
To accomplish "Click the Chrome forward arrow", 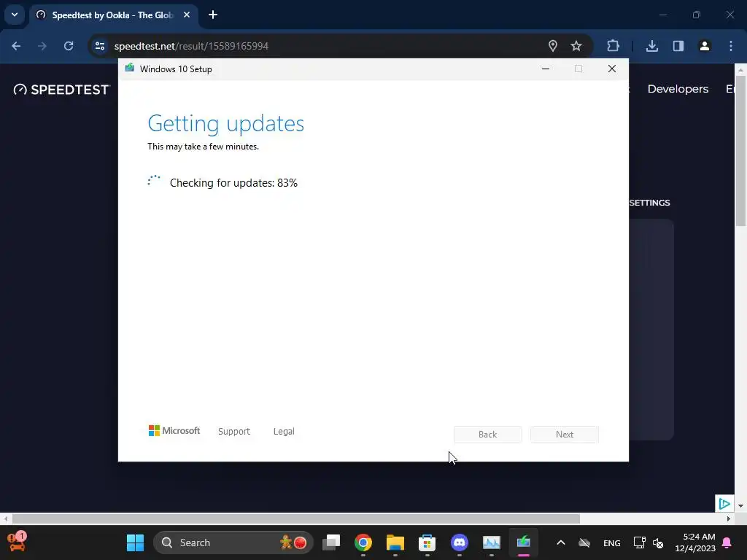I will click(42, 46).
